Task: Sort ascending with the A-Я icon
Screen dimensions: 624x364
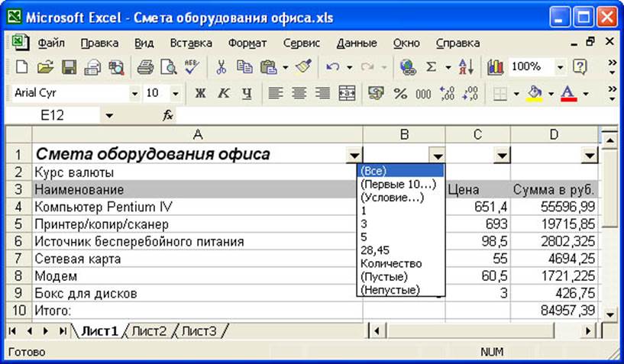Action: 466,67
